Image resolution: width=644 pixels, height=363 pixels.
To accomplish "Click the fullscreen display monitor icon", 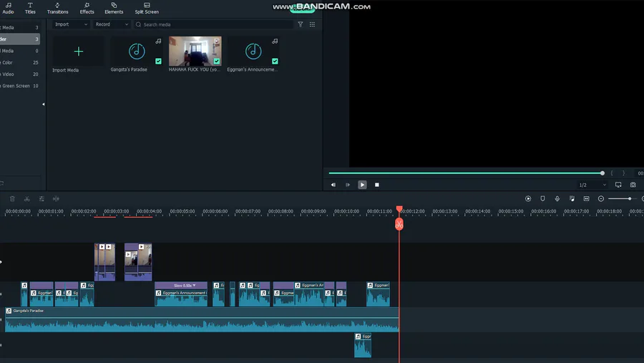I will point(618,185).
